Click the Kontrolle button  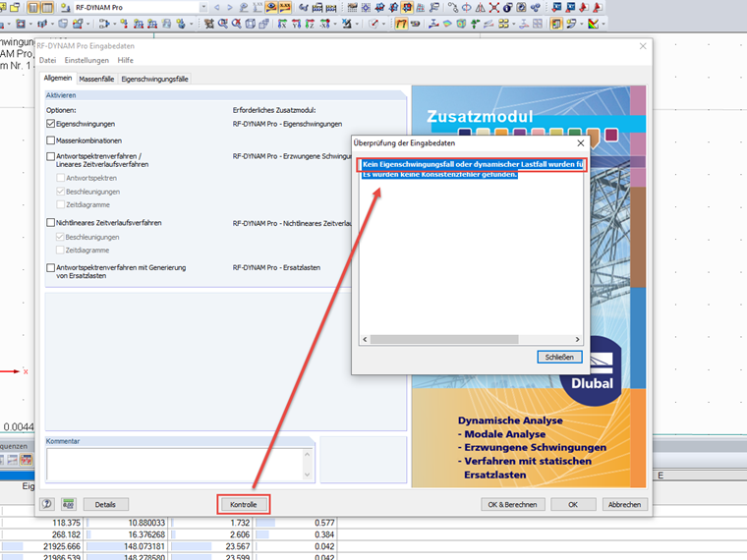click(x=244, y=504)
